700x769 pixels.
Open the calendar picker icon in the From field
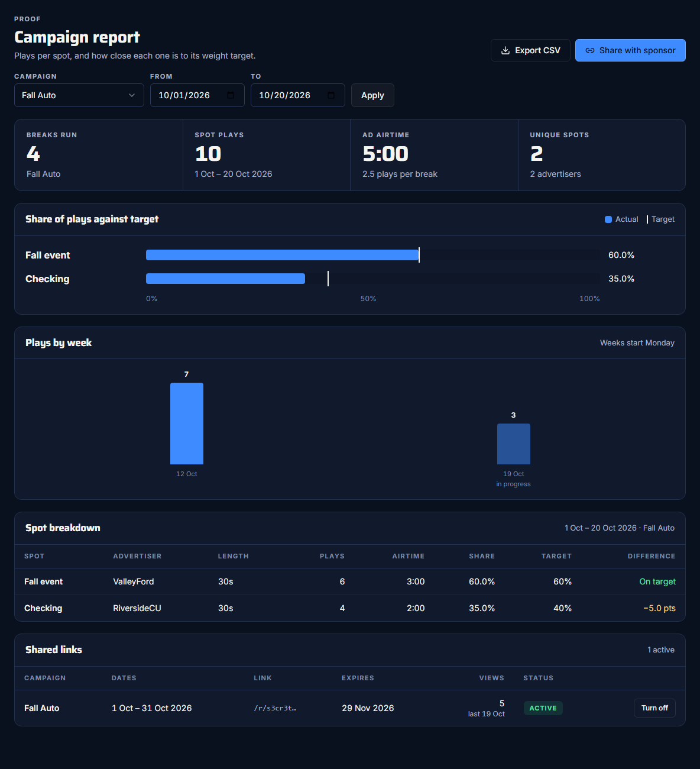coord(231,95)
